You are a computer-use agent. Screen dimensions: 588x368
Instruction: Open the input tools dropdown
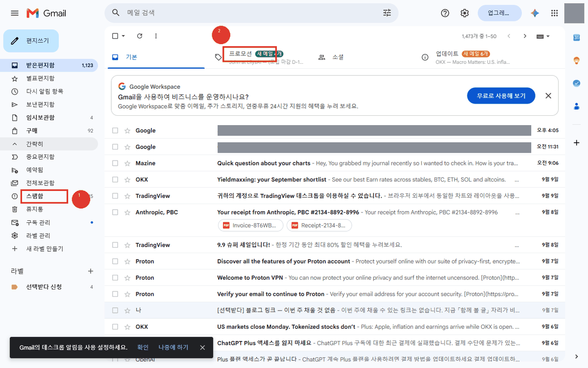click(543, 36)
